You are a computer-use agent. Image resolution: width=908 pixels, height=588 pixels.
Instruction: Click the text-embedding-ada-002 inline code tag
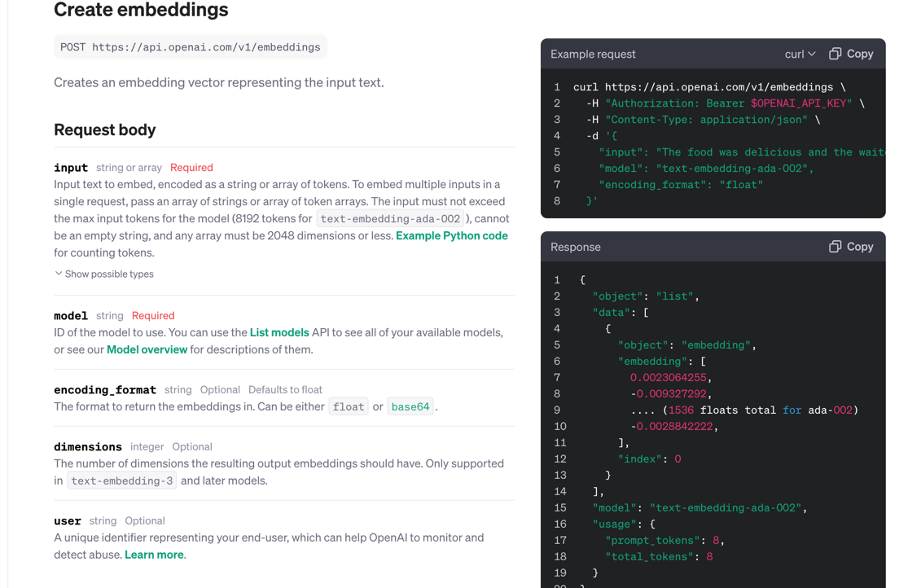(x=390, y=219)
